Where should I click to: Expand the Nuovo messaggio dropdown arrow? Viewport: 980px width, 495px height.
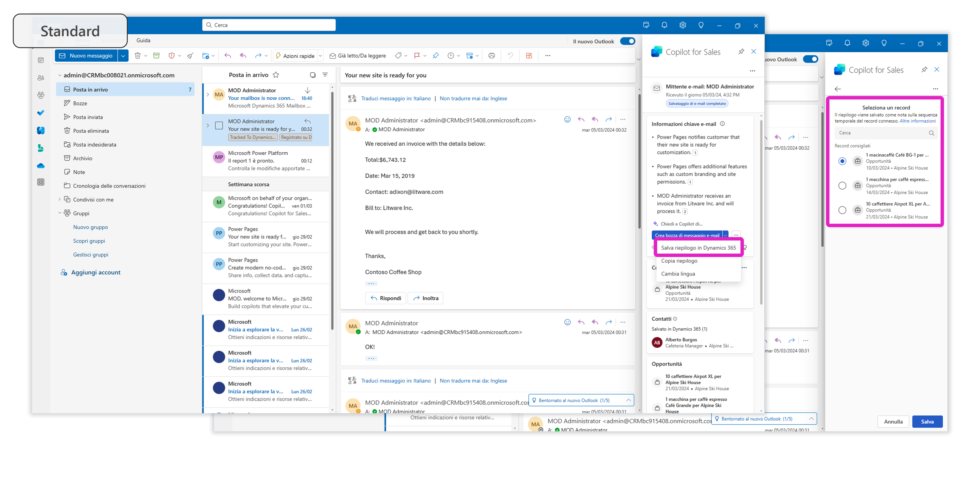tap(123, 56)
